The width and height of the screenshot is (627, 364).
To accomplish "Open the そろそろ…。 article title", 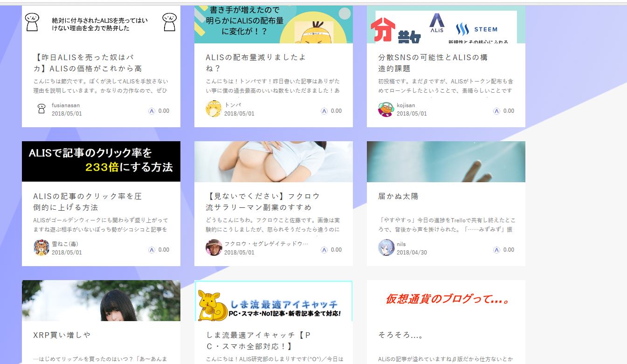I will tap(400, 335).
